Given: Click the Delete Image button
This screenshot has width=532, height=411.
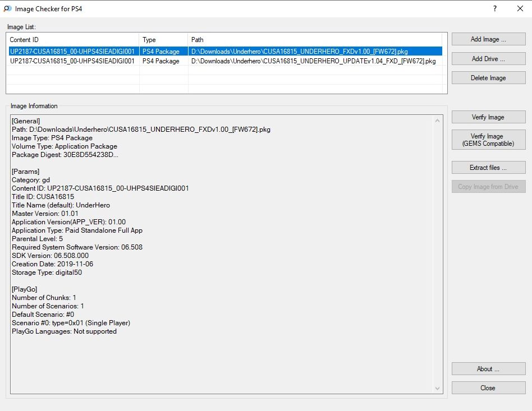Looking at the screenshot, I should (488, 78).
